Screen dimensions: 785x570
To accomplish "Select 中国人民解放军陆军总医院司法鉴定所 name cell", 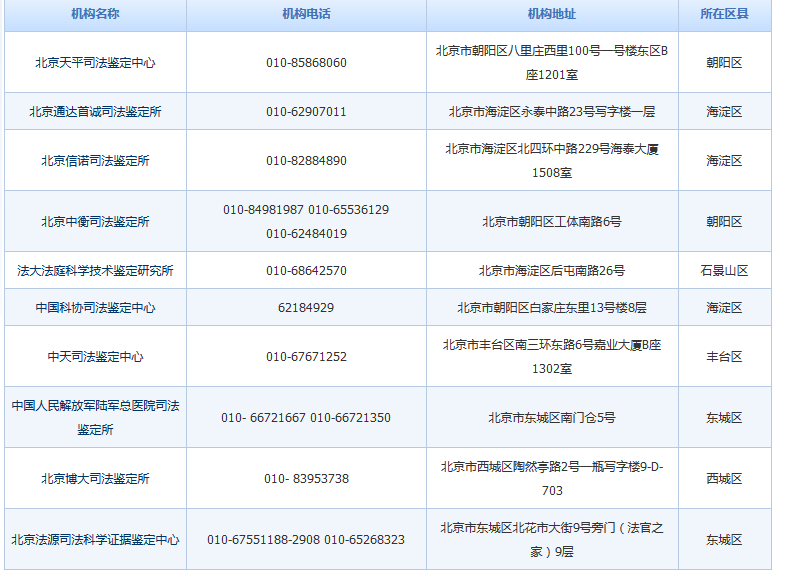I will pyautogui.click(x=95, y=417).
